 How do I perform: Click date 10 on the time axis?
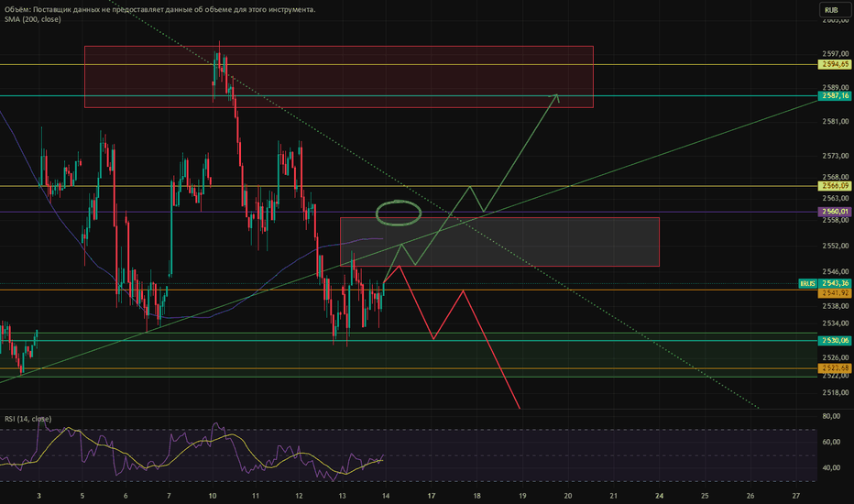[x=213, y=494]
